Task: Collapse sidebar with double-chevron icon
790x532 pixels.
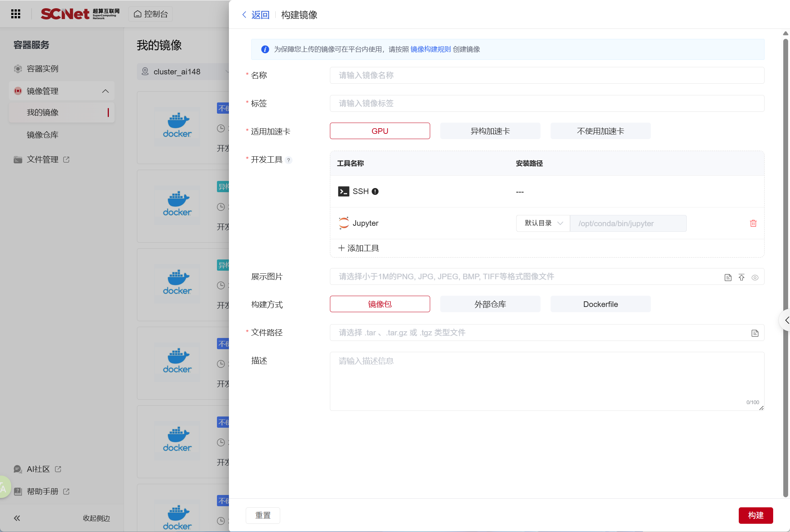Action: click(17, 518)
